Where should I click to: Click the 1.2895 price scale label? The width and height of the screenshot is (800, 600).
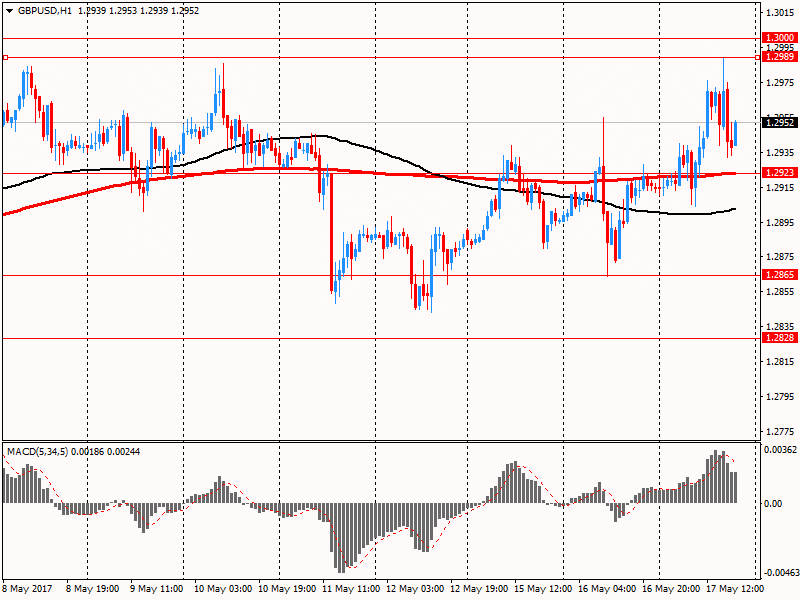[780, 222]
